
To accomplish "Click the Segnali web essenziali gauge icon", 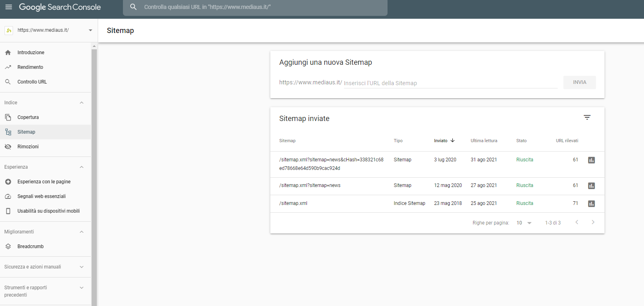I will [8, 196].
